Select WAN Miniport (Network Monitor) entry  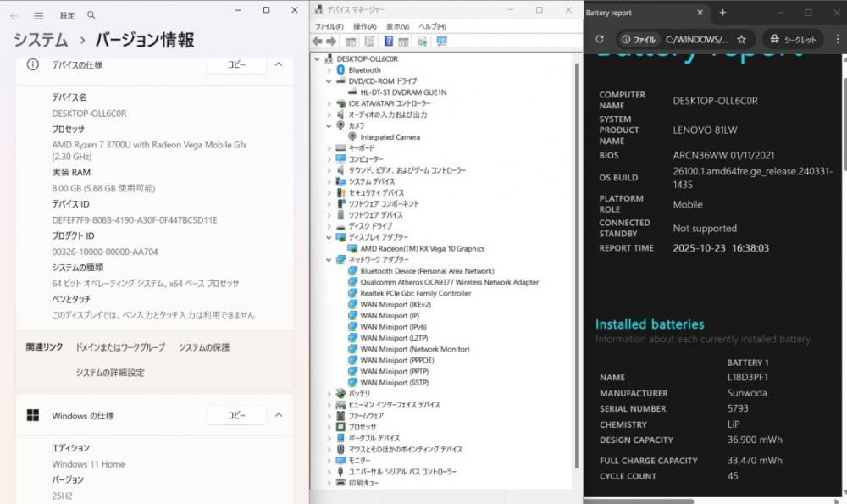click(415, 349)
